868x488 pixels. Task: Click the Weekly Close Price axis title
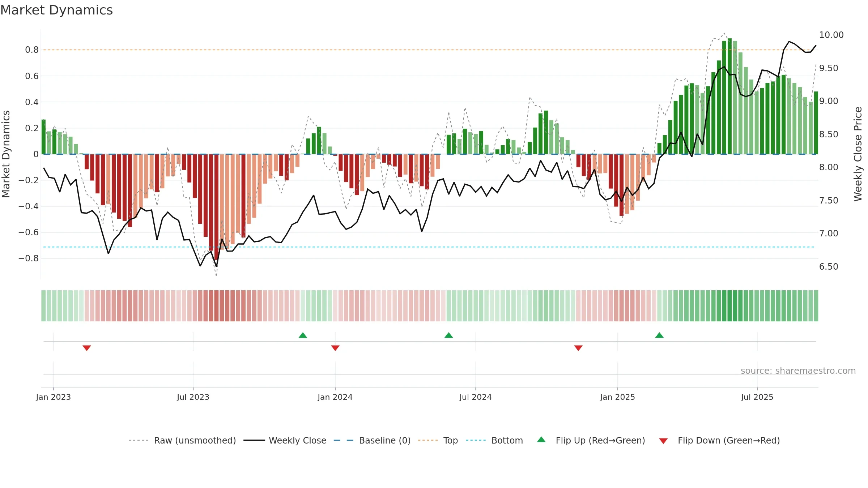[x=858, y=154]
